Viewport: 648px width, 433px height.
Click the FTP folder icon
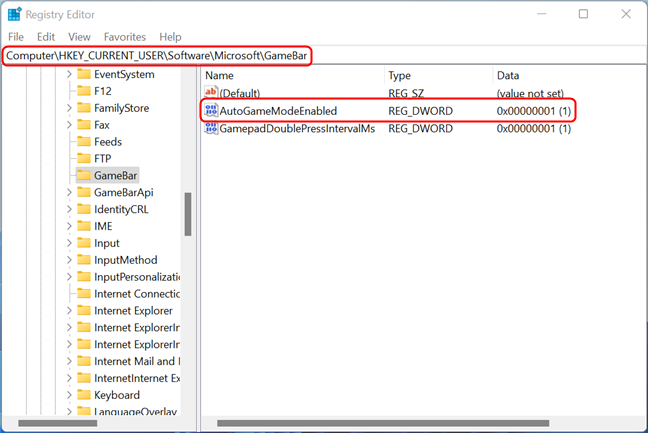point(84,159)
